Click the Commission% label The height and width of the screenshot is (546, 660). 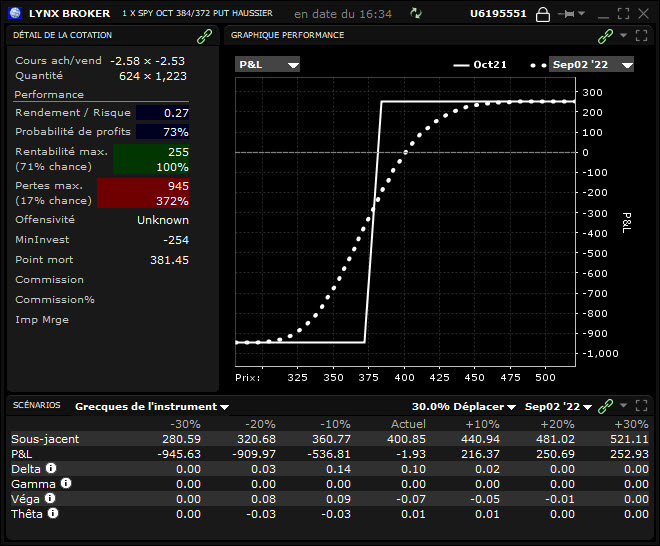tap(55, 300)
